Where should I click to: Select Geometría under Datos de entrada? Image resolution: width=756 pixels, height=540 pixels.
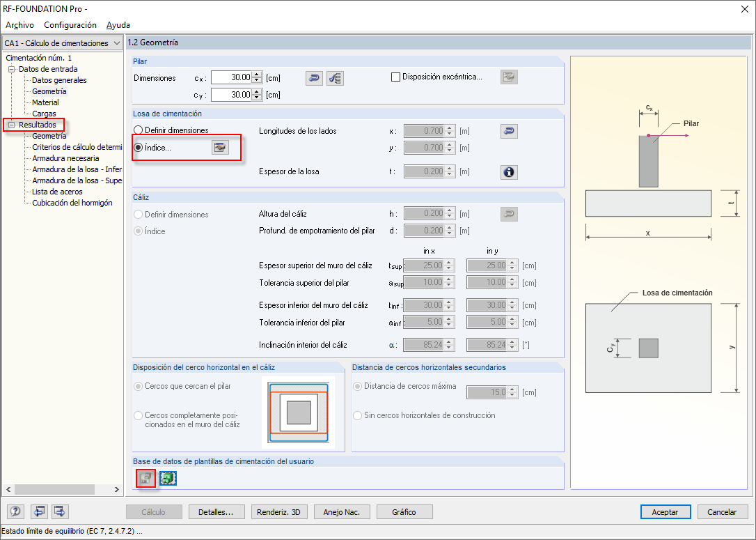(49, 91)
